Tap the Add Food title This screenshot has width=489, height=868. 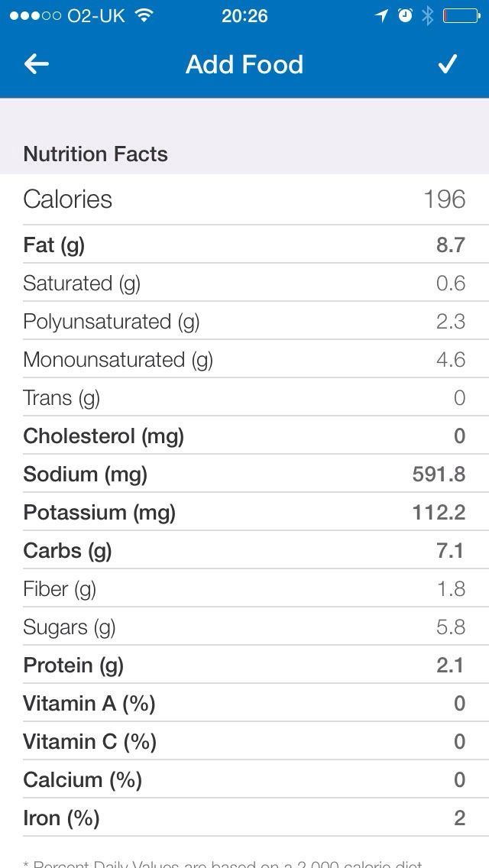coord(244,64)
